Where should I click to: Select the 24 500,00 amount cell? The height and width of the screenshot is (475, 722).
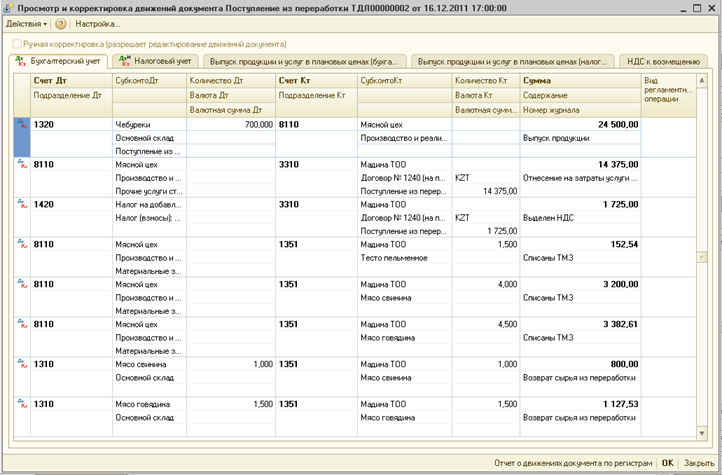580,125
